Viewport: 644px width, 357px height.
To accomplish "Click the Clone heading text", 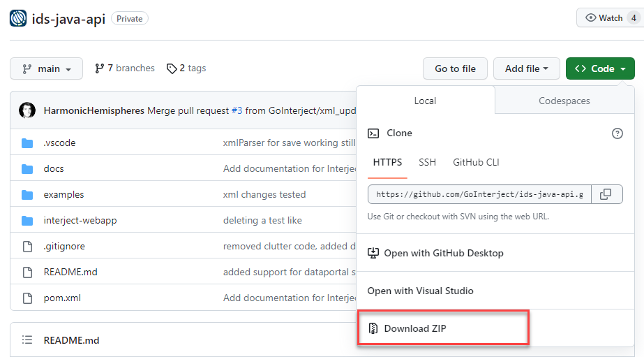I will click(x=399, y=133).
